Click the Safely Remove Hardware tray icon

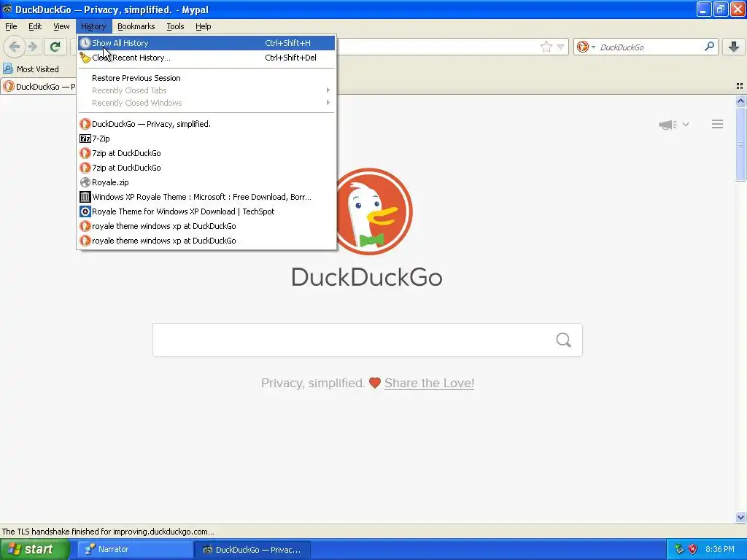coord(679,550)
